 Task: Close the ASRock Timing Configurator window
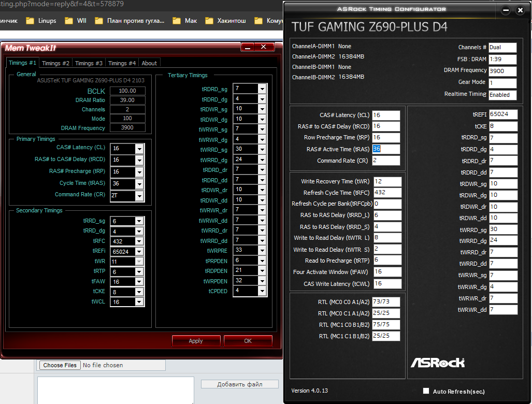click(520, 10)
